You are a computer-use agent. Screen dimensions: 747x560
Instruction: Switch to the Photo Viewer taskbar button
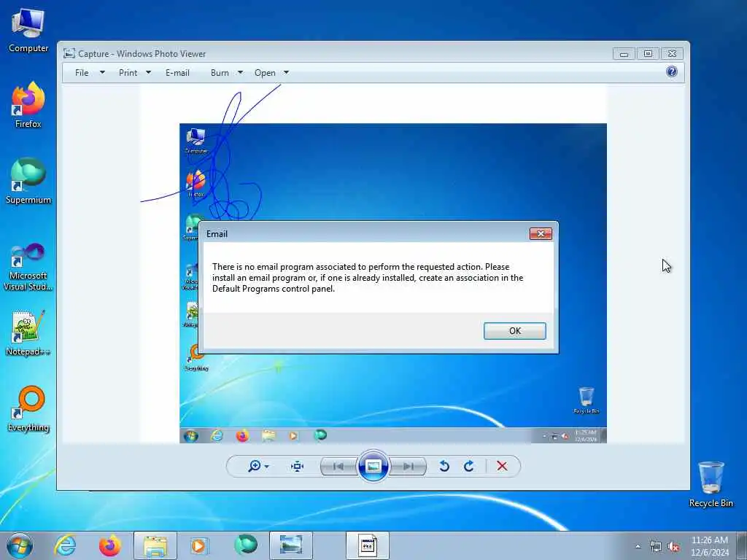(291, 545)
